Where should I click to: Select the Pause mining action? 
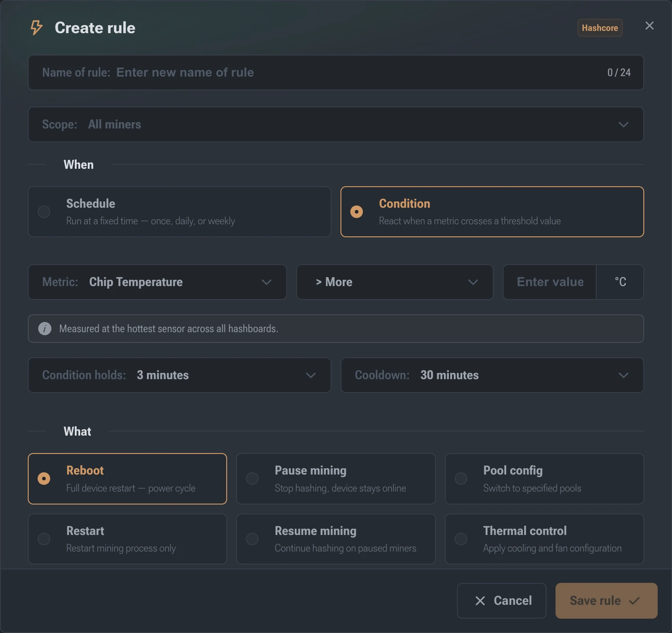tap(336, 479)
